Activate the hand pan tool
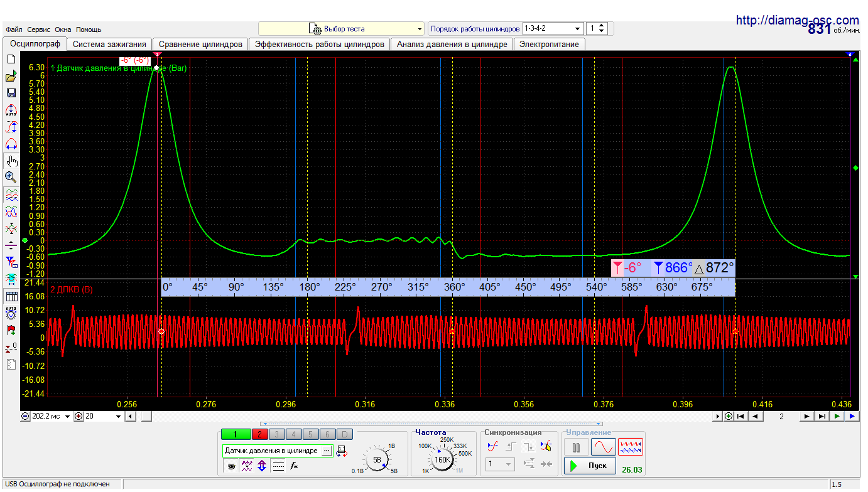 pos(11,161)
